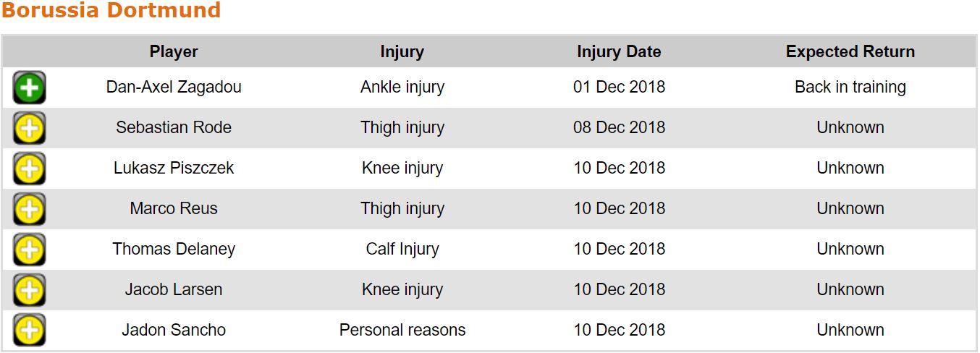Click yellow plus icon beside Jacob Larsen
This screenshot has height=353, width=980.
(29, 291)
